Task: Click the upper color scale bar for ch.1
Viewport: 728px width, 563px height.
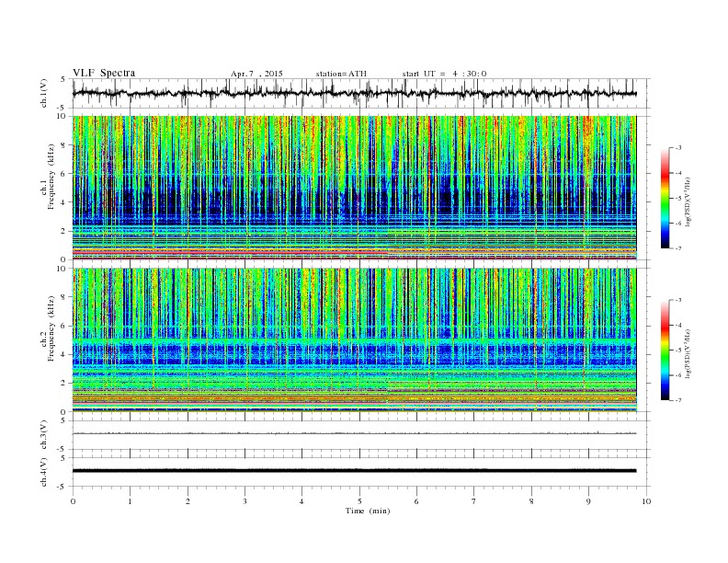Action: (665, 198)
